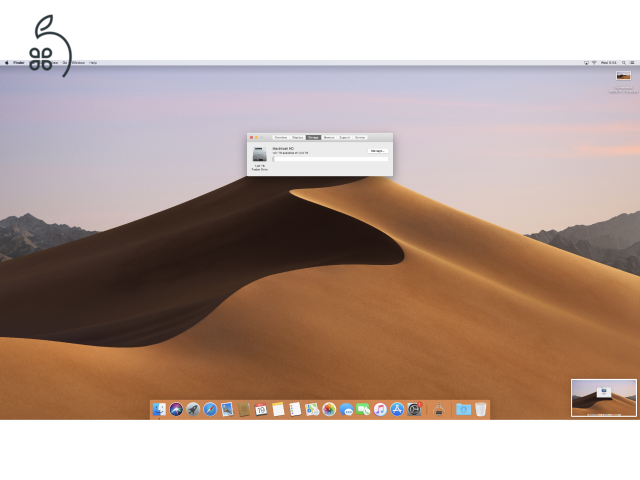Screen dimensions: 640x480
Task: Open FaceTime green icon
Action: pos(363,409)
